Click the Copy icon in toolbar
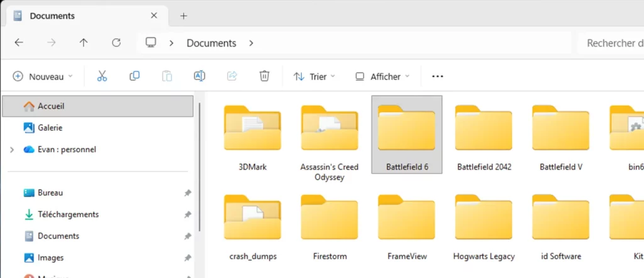 pyautogui.click(x=135, y=76)
